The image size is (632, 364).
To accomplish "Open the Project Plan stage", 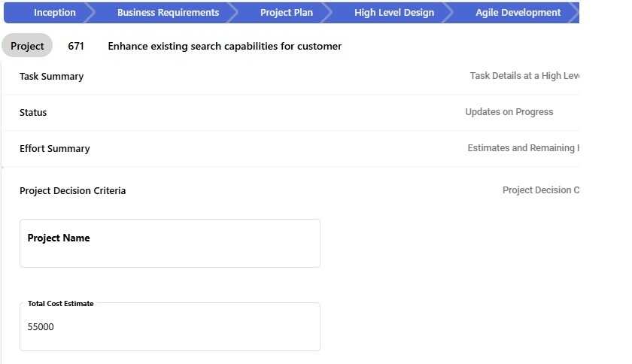I will click(x=286, y=13).
